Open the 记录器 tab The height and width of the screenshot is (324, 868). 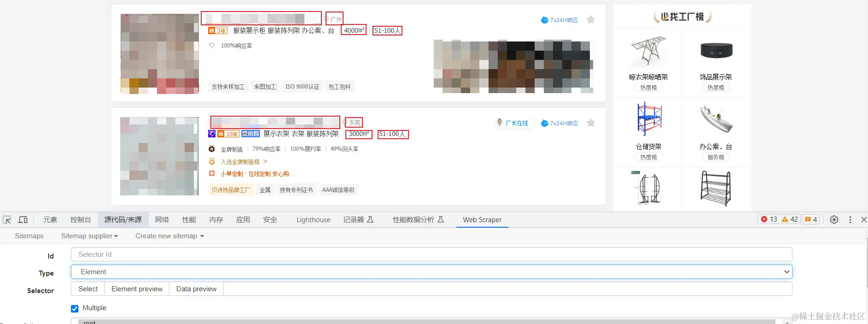358,220
